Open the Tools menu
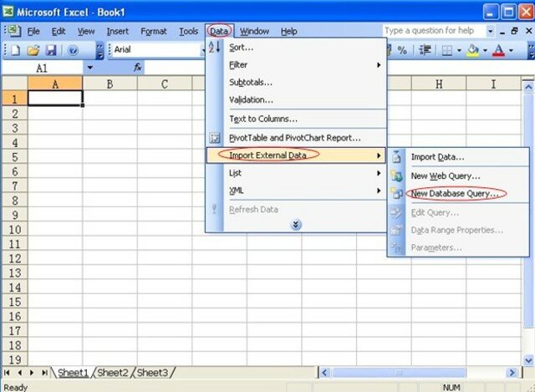Screen dimensions: 535x392 coord(189,32)
